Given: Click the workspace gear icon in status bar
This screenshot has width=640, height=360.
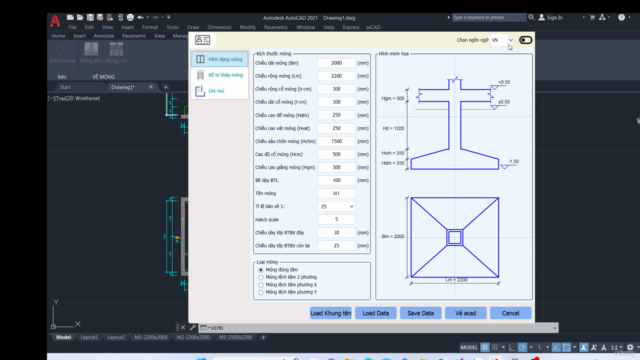Looking at the screenshot, I should click(630, 347).
